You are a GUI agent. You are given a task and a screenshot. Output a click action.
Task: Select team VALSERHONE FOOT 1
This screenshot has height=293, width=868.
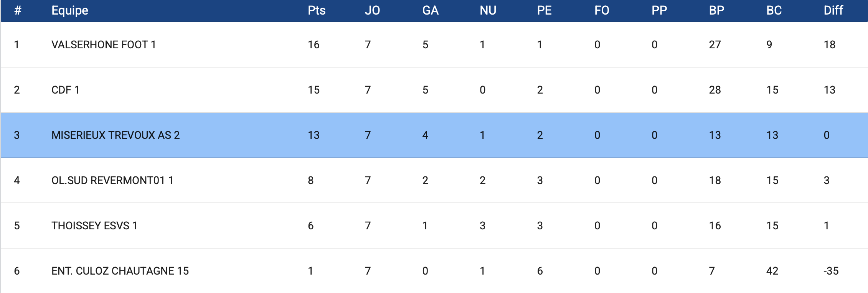104,45
